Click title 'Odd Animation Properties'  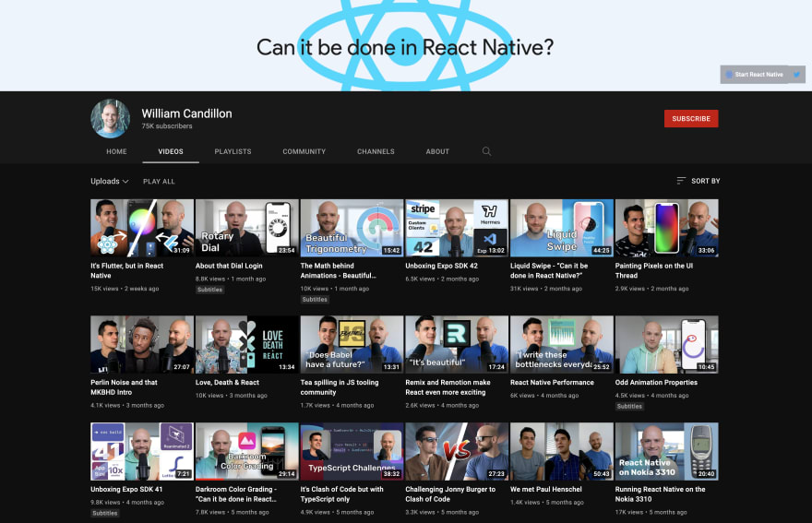pos(656,382)
